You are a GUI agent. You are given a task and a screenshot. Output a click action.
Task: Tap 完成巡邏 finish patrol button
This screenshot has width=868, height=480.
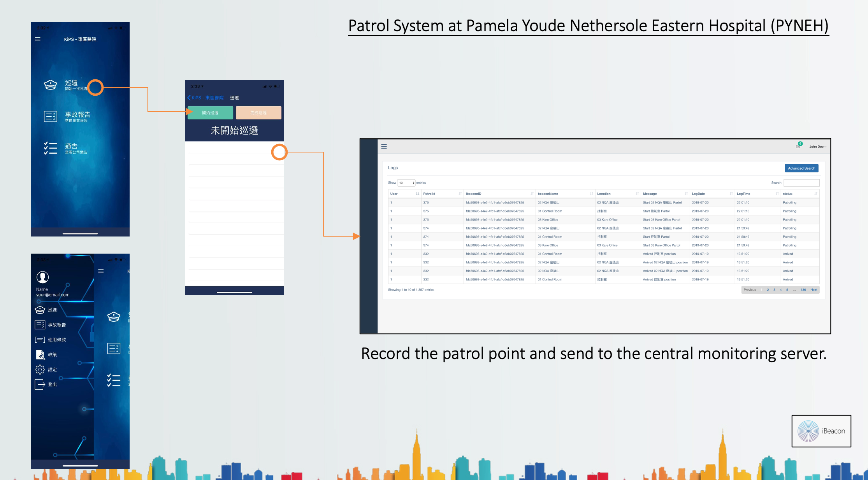point(258,113)
